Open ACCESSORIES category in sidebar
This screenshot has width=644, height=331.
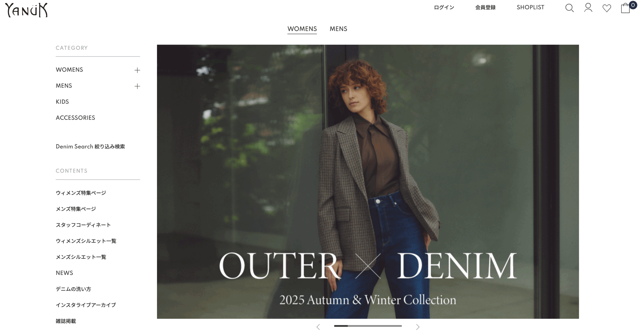point(75,118)
